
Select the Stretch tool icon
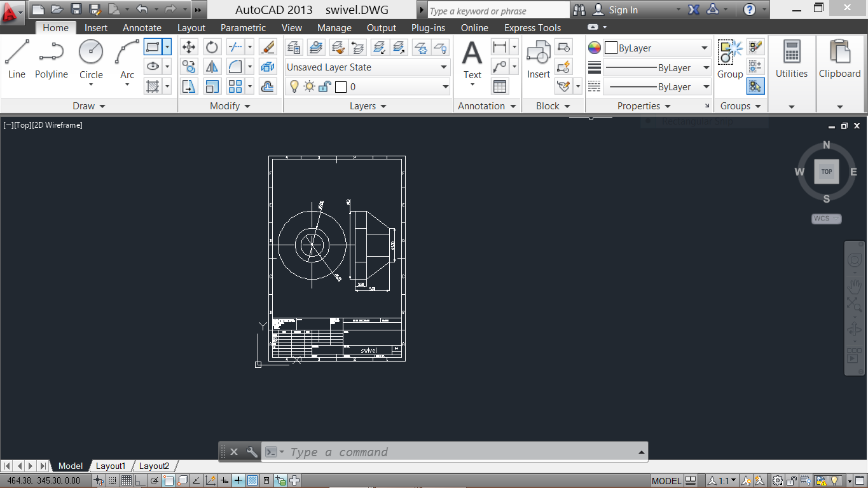click(x=189, y=86)
